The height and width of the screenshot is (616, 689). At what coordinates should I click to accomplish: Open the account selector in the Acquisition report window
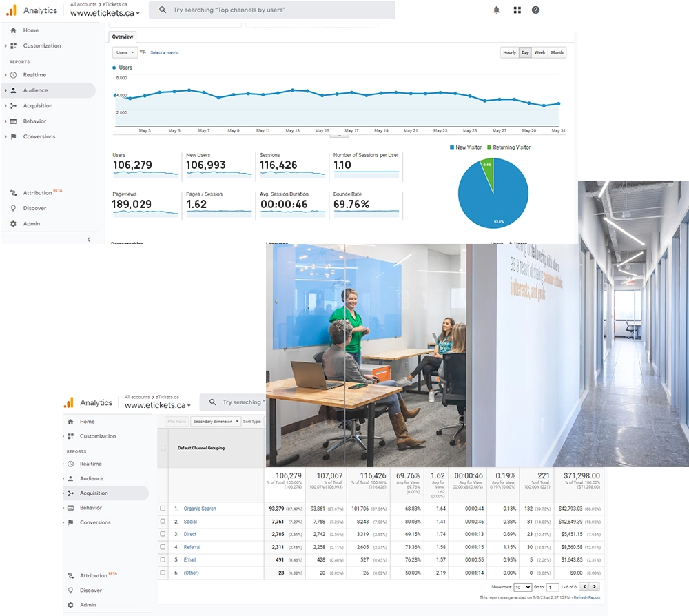[158, 405]
